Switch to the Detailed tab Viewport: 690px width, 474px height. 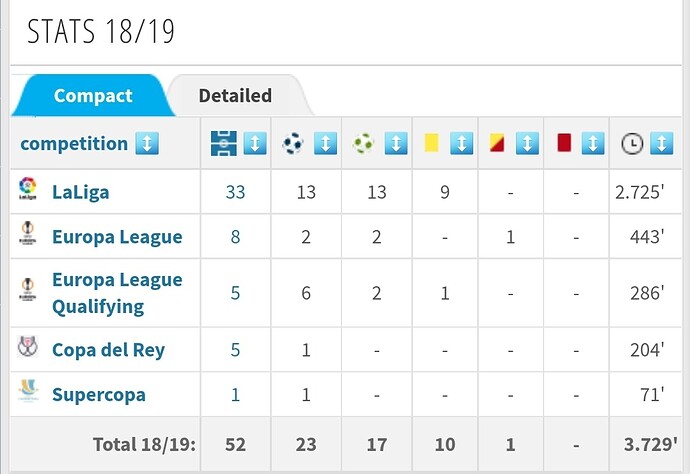click(x=235, y=96)
